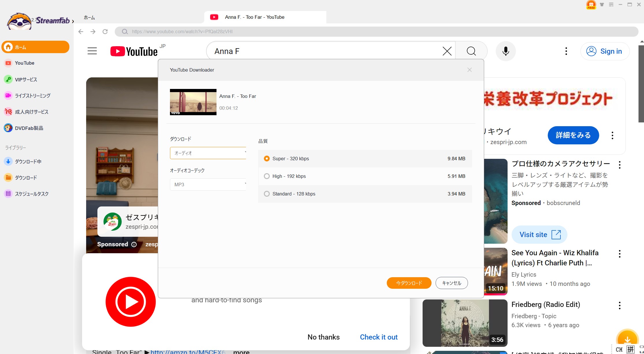Open options for See You Again video

click(619, 254)
